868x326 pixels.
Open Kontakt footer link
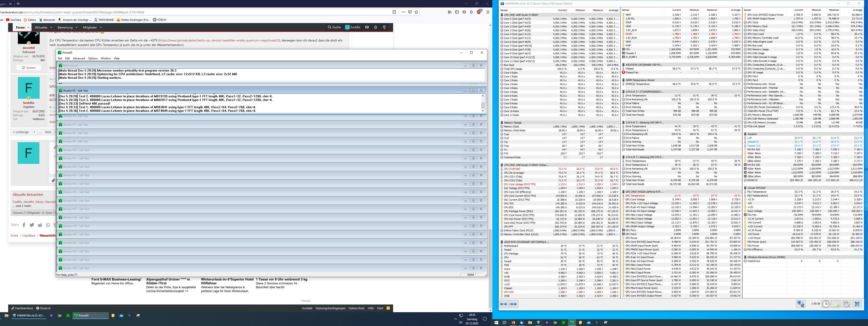[x=307, y=308]
